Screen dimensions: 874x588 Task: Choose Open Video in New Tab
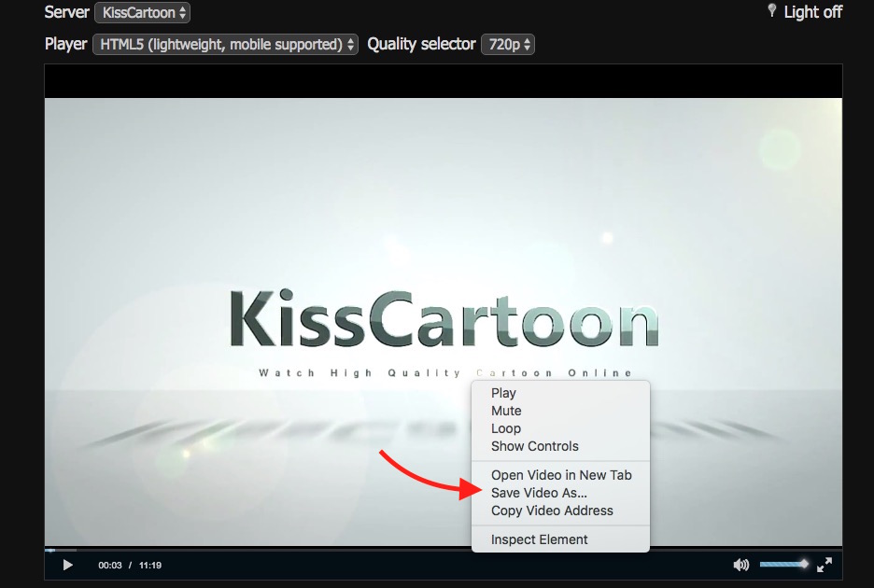[x=561, y=475]
